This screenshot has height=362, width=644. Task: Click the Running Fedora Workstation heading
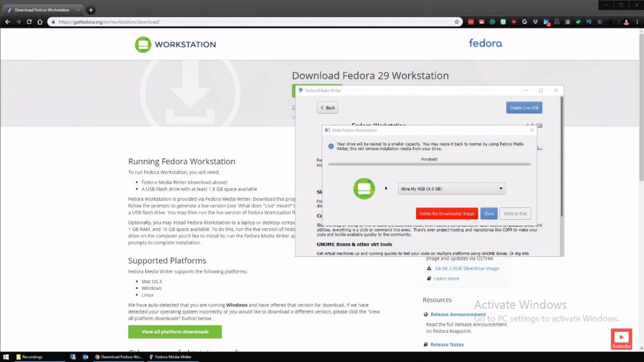(x=182, y=161)
